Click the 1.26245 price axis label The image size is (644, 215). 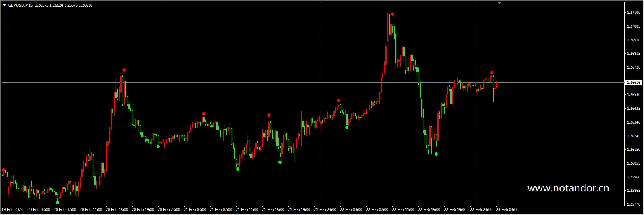click(x=633, y=136)
